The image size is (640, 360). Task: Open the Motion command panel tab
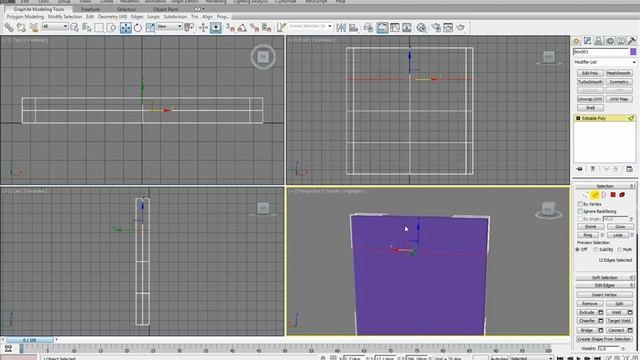(610, 40)
